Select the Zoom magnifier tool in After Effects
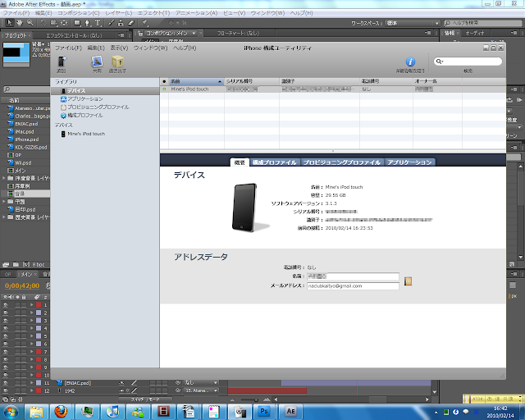Screen dimensions: 525x420 [x=30, y=23]
